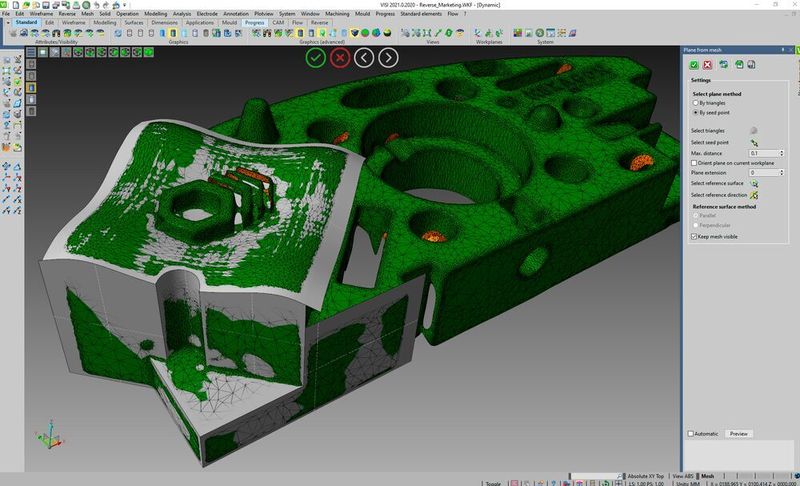Cancel Plane from mesh with red X icon
800x486 pixels.
pyautogui.click(x=707, y=65)
